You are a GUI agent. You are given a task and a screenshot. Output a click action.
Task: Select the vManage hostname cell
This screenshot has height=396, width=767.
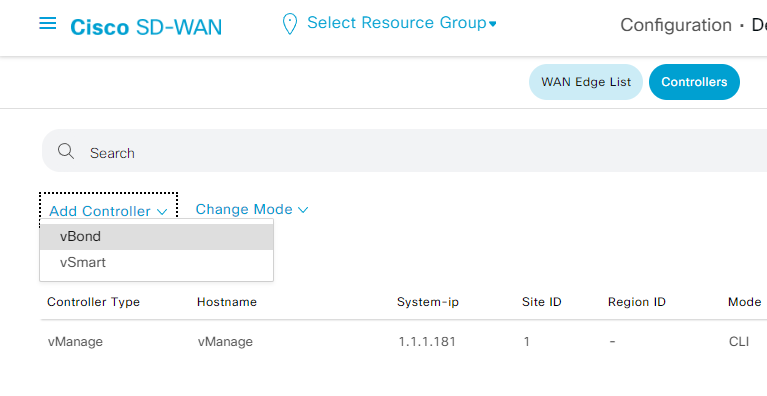click(x=226, y=342)
